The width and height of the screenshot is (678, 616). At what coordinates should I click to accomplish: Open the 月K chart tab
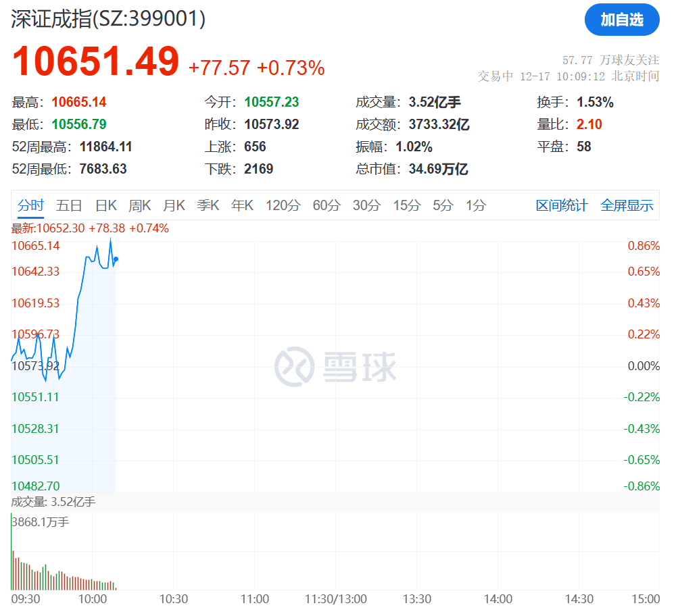[x=174, y=205]
